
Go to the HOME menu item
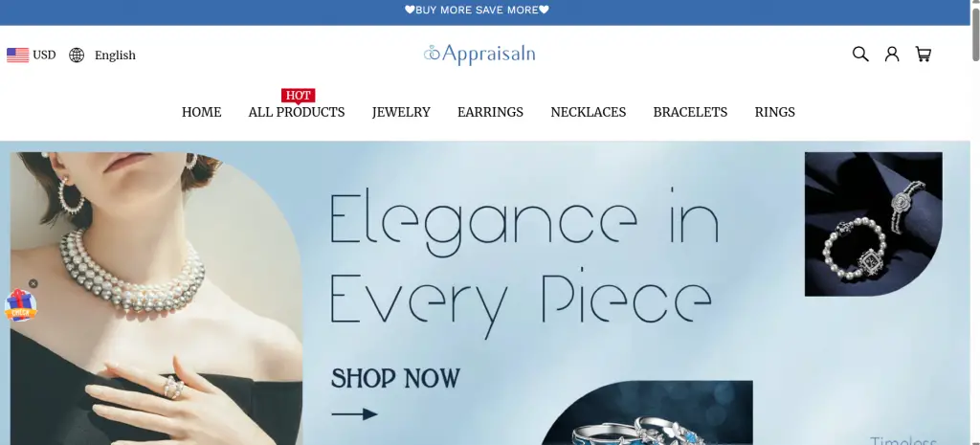click(x=201, y=112)
